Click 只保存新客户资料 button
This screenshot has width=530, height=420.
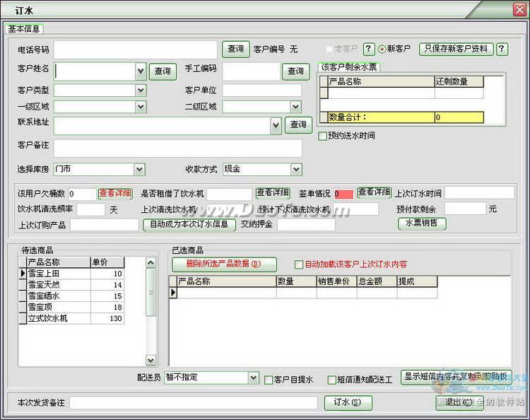[456, 49]
